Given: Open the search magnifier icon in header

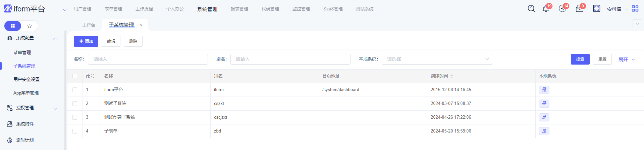Looking at the screenshot, I should pos(531,9).
